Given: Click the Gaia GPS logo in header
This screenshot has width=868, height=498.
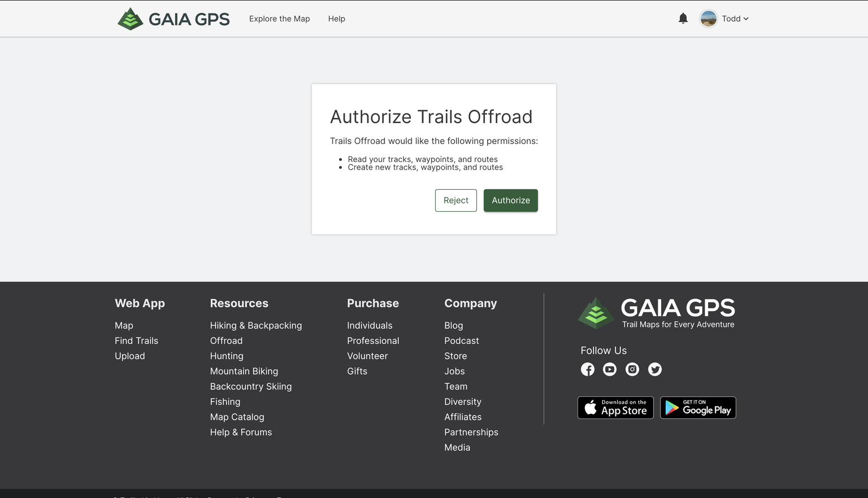Looking at the screenshot, I should (x=173, y=19).
